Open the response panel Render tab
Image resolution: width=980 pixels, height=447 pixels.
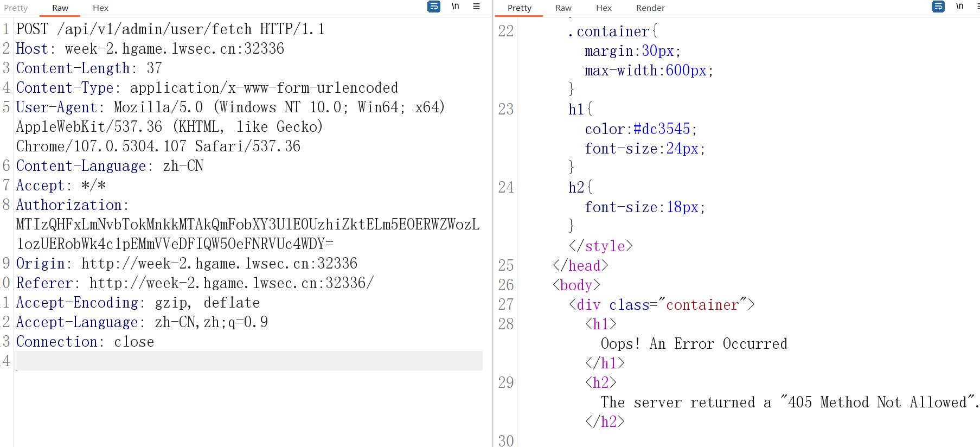tap(650, 8)
